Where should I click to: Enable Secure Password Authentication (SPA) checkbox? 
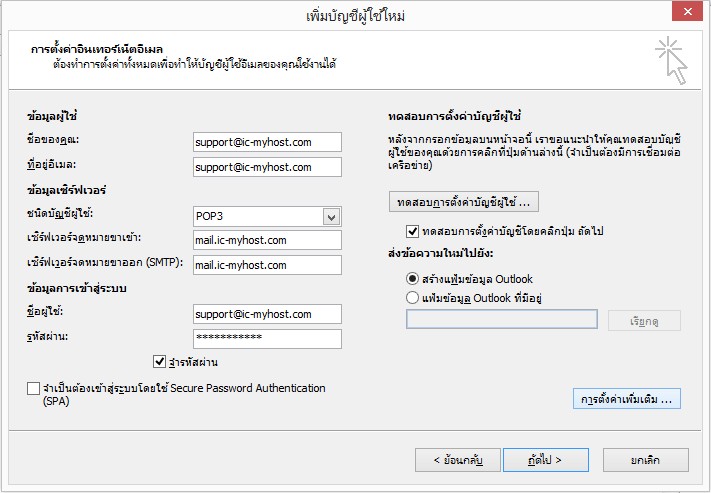tap(34, 389)
